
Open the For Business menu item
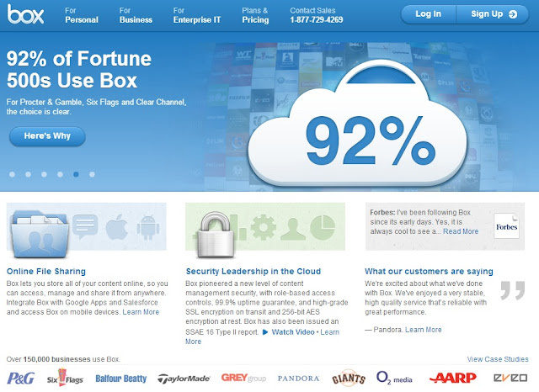[x=136, y=15]
